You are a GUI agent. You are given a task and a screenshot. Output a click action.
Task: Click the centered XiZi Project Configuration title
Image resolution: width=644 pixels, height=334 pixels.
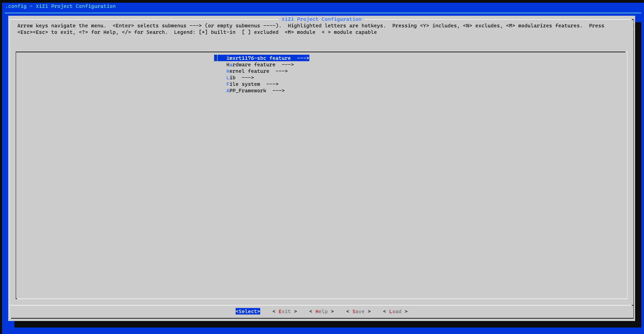pos(321,19)
